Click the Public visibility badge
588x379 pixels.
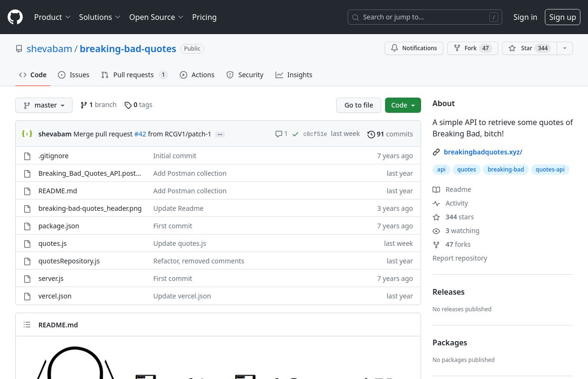[192, 49]
